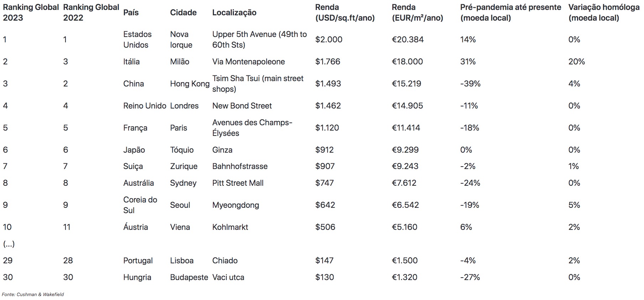This screenshot has width=644, height=300.
Task: Select the $2.000 rent value
Action: [x=329, y=40]
